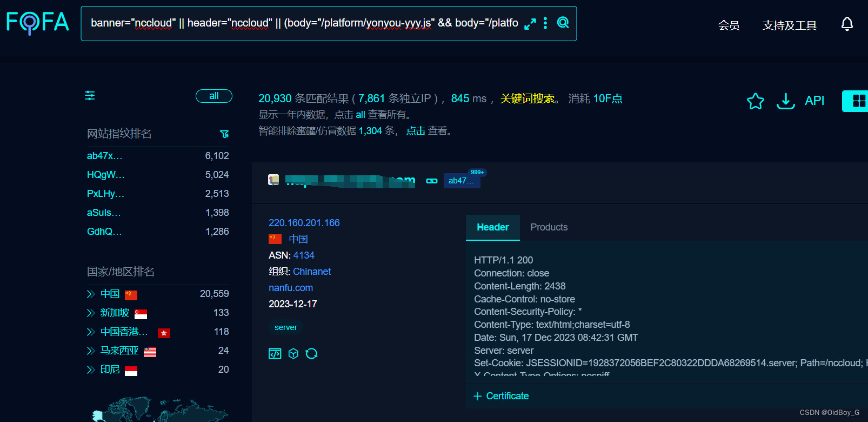Screen dimensions: 868x422
Task: Open the notification bell
Action: [x=847, y=24]
